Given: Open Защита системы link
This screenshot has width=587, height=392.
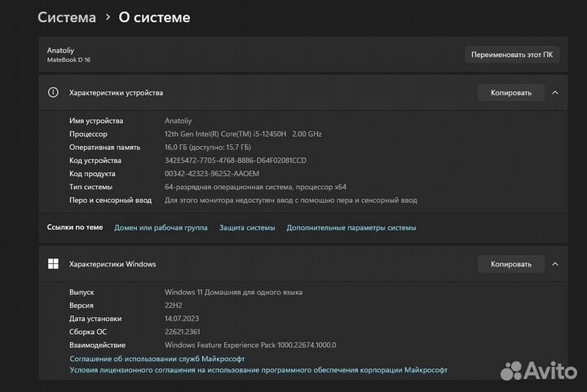Looking at the screenshot, I should pos(247,227).
